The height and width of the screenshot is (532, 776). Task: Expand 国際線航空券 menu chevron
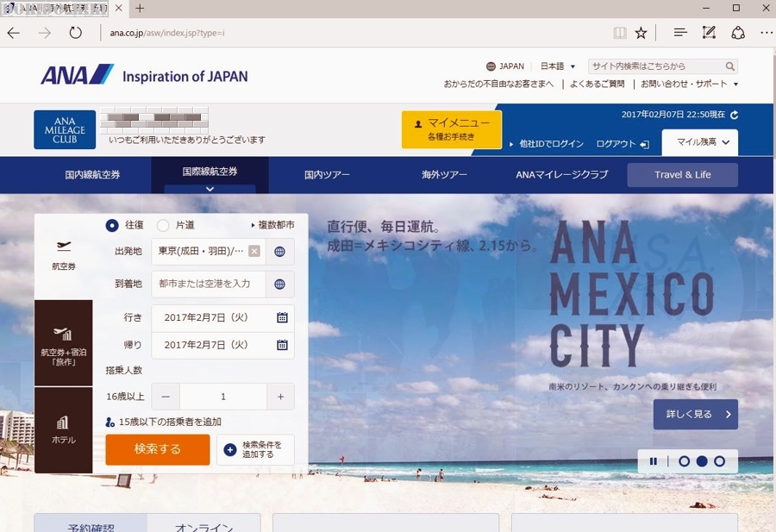point(210,189)
